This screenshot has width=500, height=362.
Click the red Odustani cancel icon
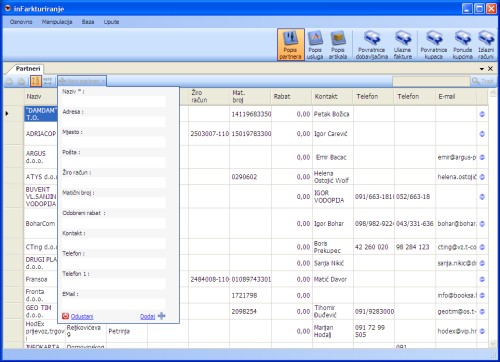coord(66,316)
